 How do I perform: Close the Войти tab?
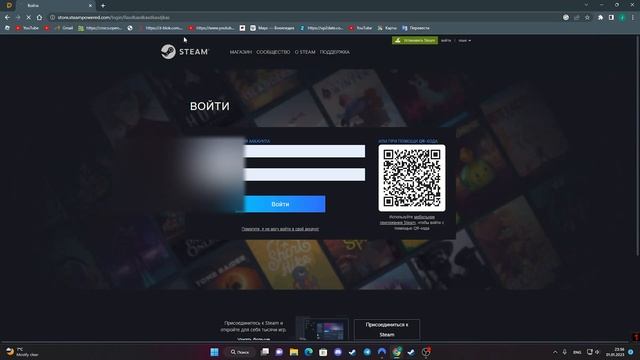click(90, 6)
